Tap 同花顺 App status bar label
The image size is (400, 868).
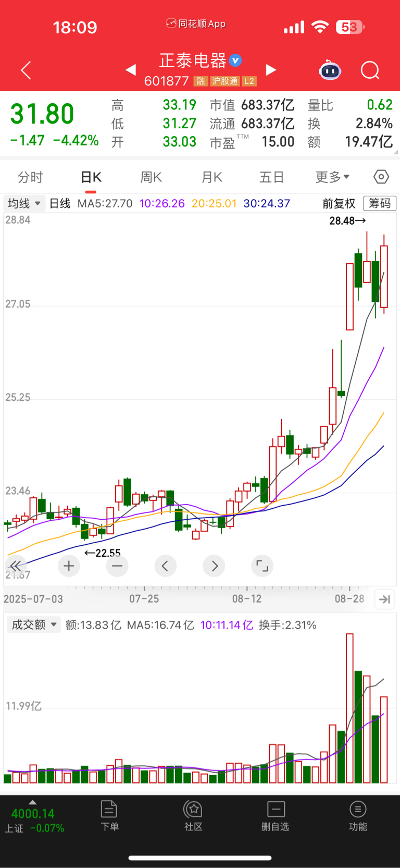tap(196, 23)
